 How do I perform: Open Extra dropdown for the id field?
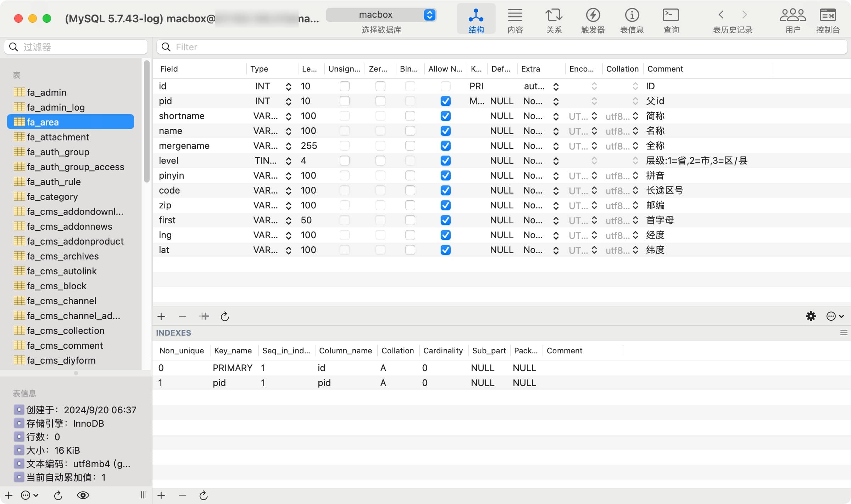[556, 86]
